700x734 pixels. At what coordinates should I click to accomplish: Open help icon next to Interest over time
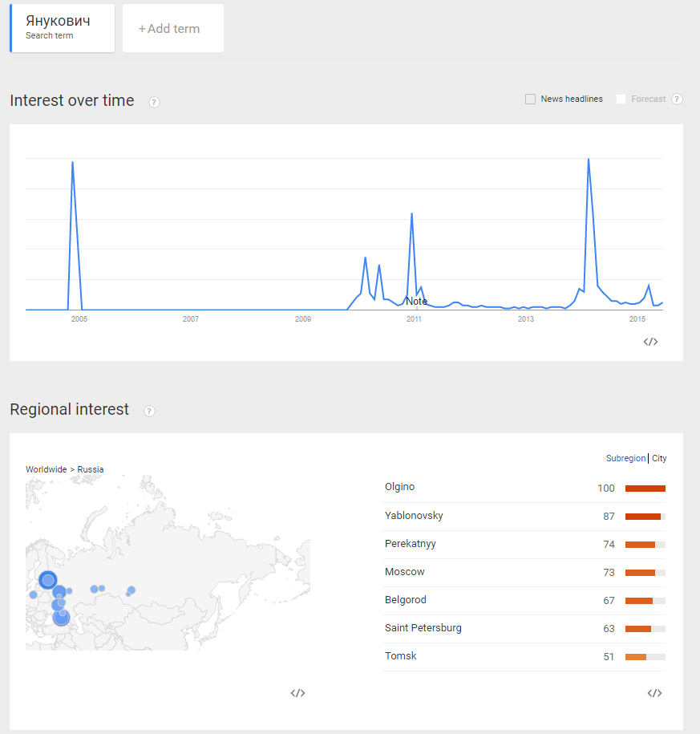[154, 102]
